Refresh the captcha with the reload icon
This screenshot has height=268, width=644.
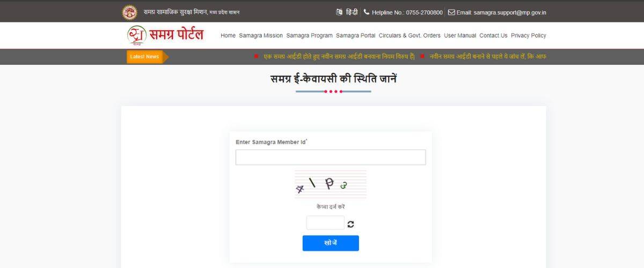tap(350, 224)
